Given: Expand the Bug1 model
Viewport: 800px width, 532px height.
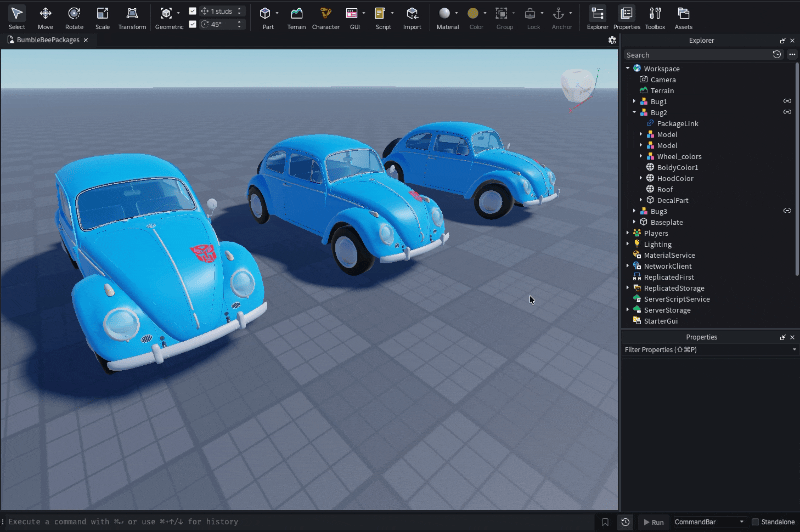Looking at the screenshot, I should pos(635,102).
